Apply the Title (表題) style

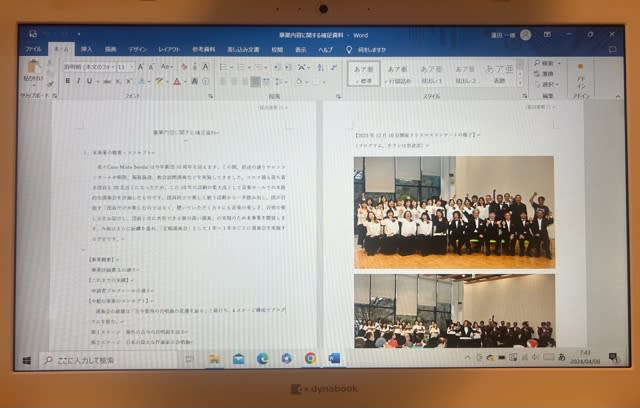point(500,74)
